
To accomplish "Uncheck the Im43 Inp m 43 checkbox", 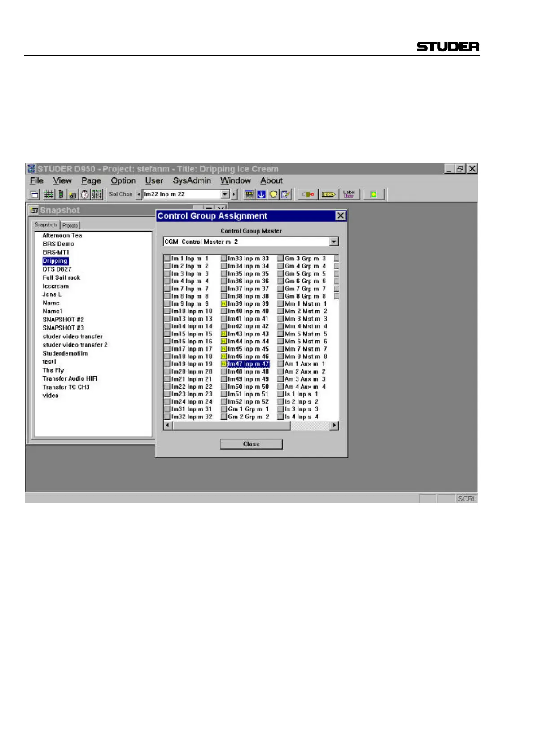I will [x=224, y=334].
